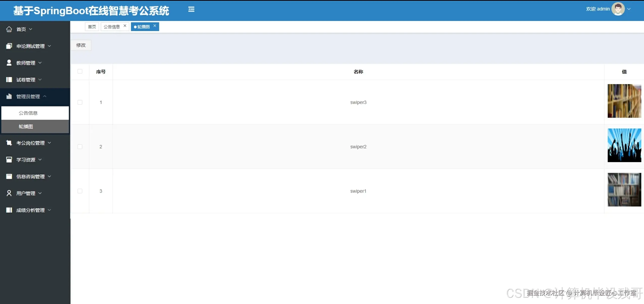Collapse the 管理员管理 menu section
644x304 pixels.
click(x=28, y=96)
